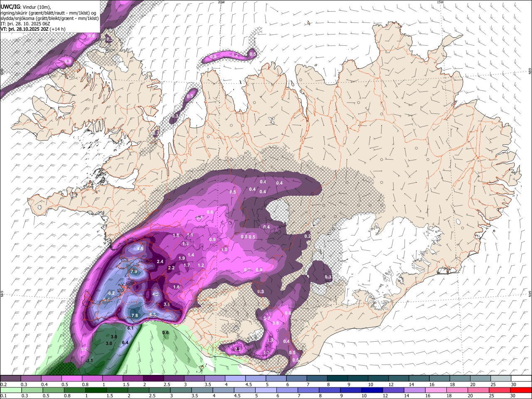Click the 1.0 precipitation value on the map
Image resolution: width=532 pixels, height=399 pixels.
coord(224,250)
